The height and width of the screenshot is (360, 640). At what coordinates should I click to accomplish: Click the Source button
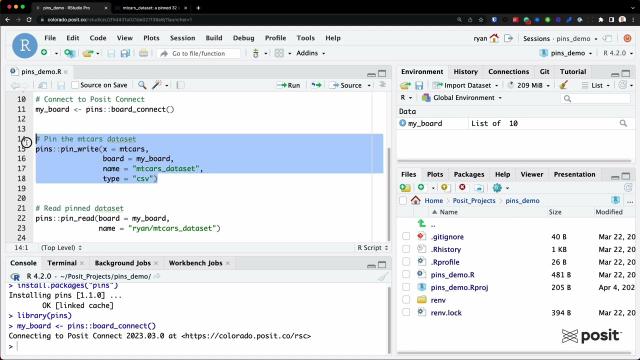pos(347,85)
